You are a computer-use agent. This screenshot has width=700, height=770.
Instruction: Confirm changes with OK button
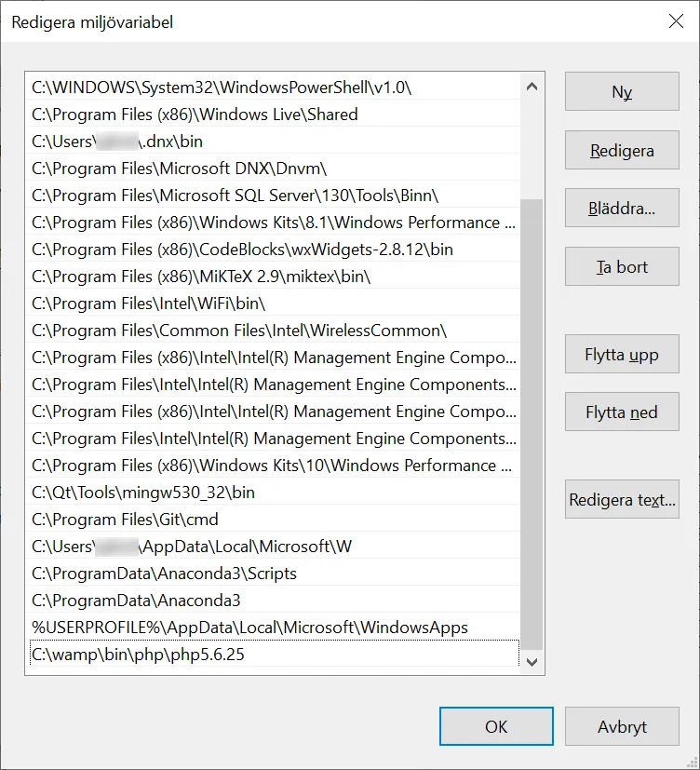(x=496, y=726)
